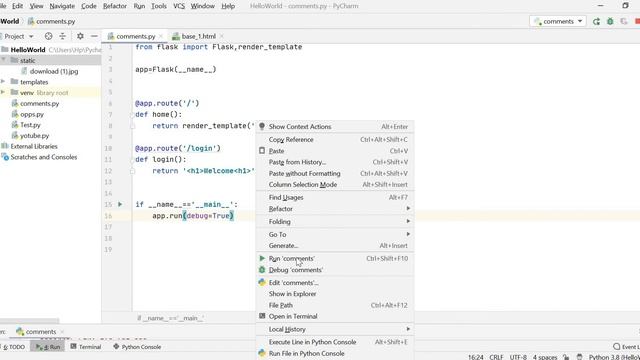This screenshot has height=360, width=640.
Task: Expand the Folding submenu
Action: pos(335,222)
